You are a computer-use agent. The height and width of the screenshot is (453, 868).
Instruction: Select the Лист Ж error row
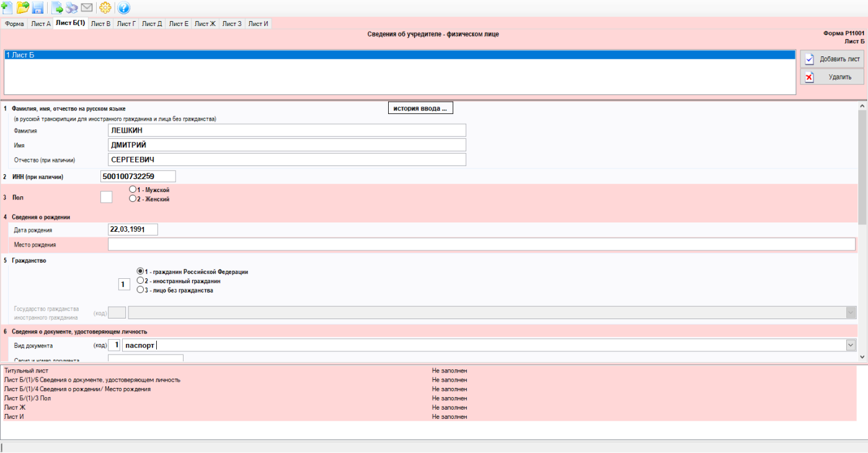429,408
